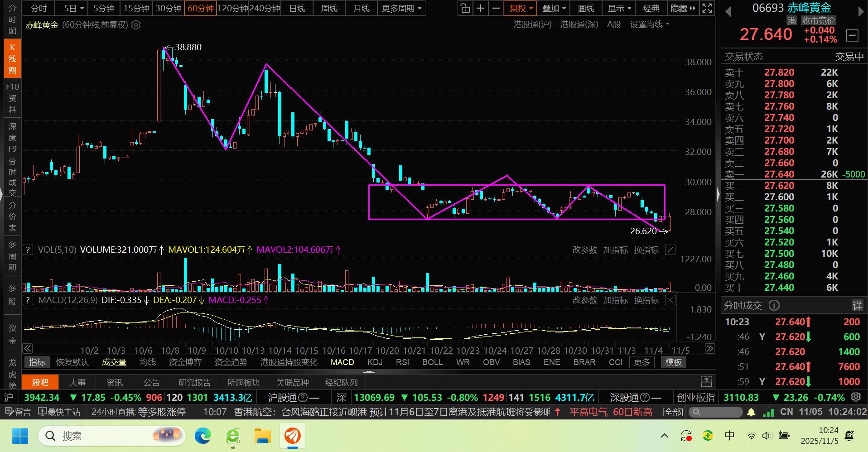This screenshot has height=452, width=868.
Task: Focus the status bar search field
Action: pyautogui.click(x=716, y=412)
